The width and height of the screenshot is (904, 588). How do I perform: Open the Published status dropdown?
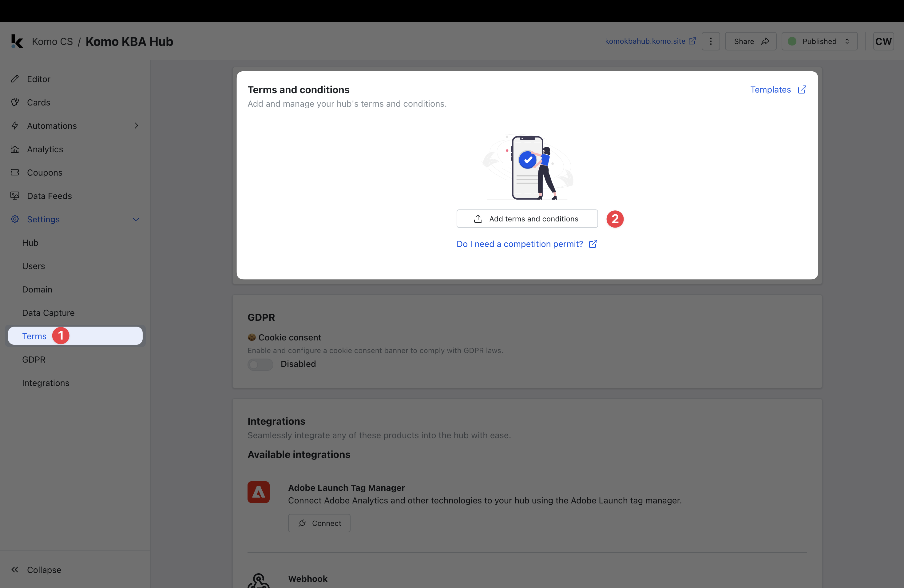(x=819, y=41)
